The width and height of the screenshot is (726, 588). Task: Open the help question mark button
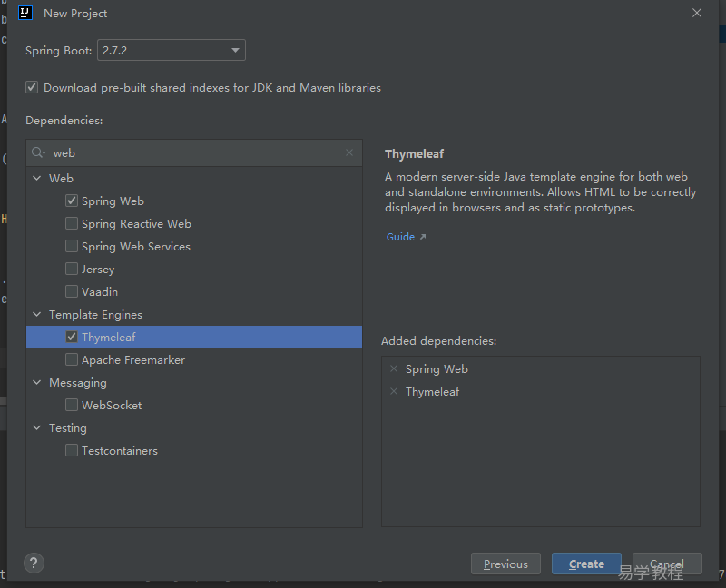(x=34, y=563)
